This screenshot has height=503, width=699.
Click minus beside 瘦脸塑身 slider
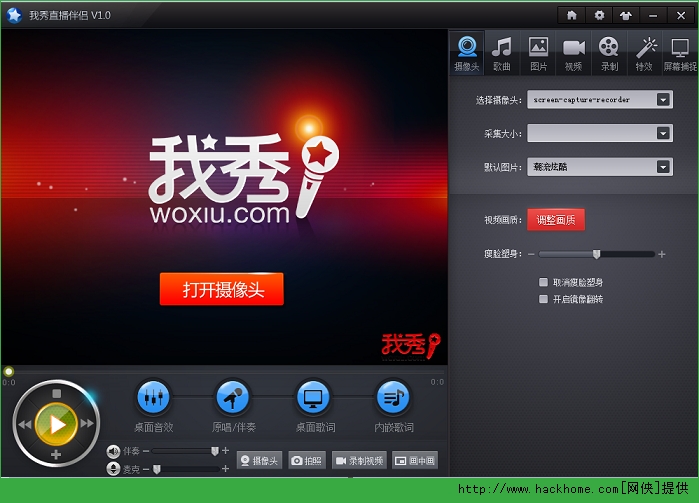point(531,254)
